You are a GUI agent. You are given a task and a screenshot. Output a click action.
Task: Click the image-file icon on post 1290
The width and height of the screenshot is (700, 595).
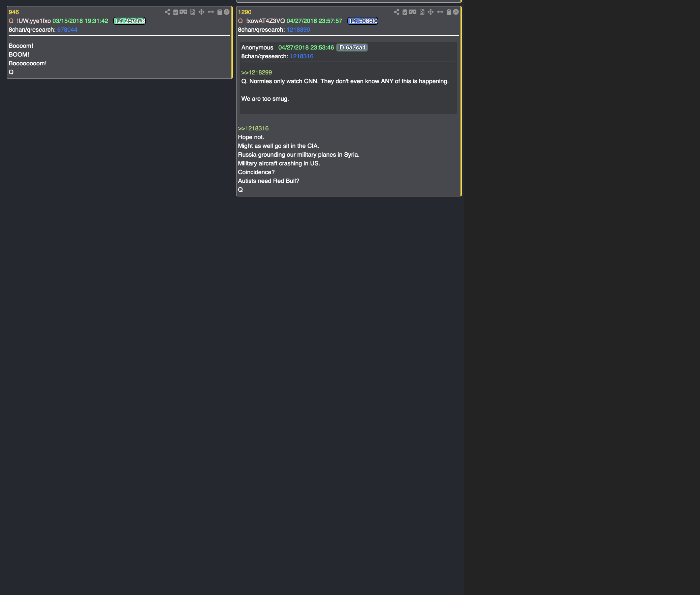pos(422,12)
